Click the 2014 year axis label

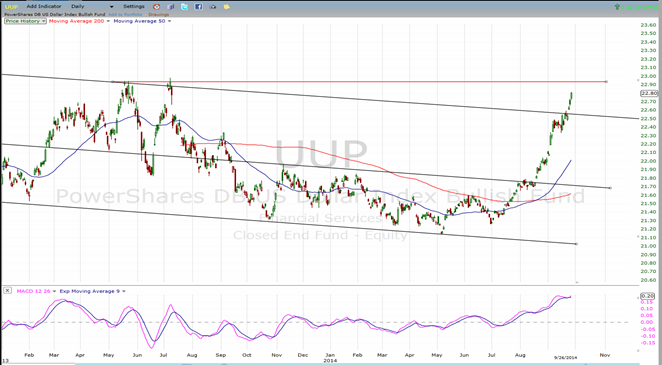pyautogui.click(x=330, y=361)
